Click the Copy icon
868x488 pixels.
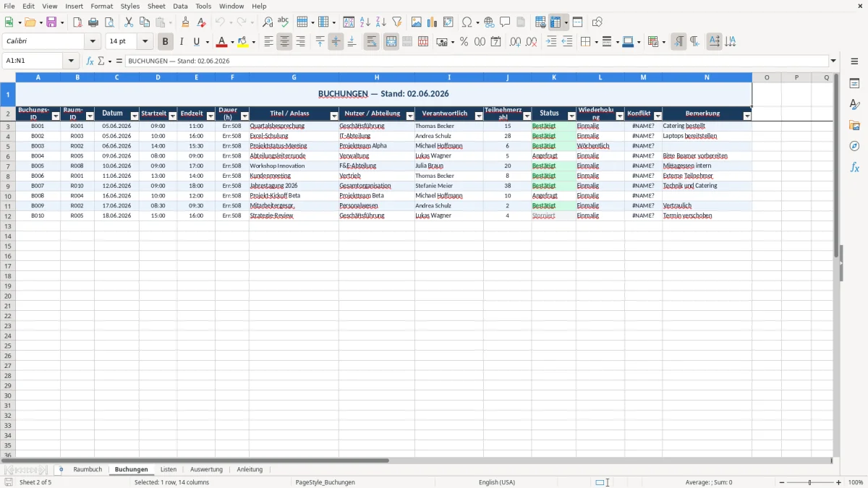coord(145,22)
